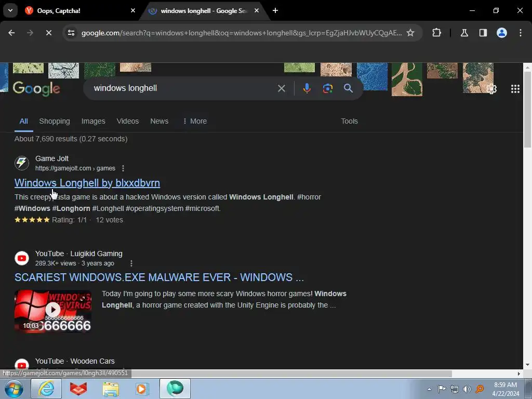The width and height of the screenshot is (532, 399).
Task: Open the file explorer taskbar icon
Action: [x=111, y=389]
